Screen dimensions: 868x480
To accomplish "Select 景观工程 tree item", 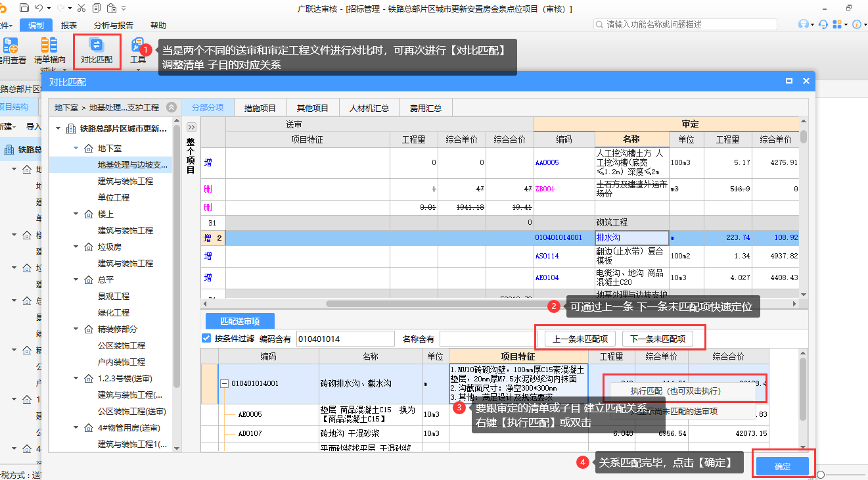I will (x=114, y=297).
